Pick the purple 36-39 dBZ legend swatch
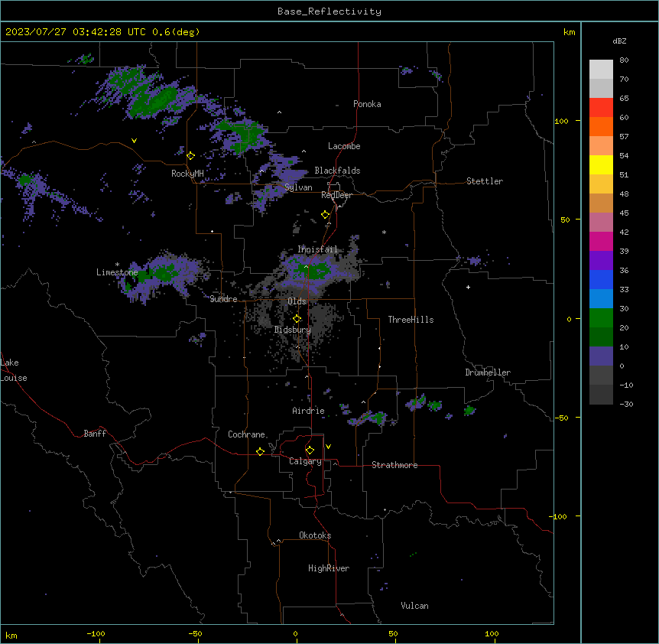Screen dimensions: 659x644 [x=601, y=260]
